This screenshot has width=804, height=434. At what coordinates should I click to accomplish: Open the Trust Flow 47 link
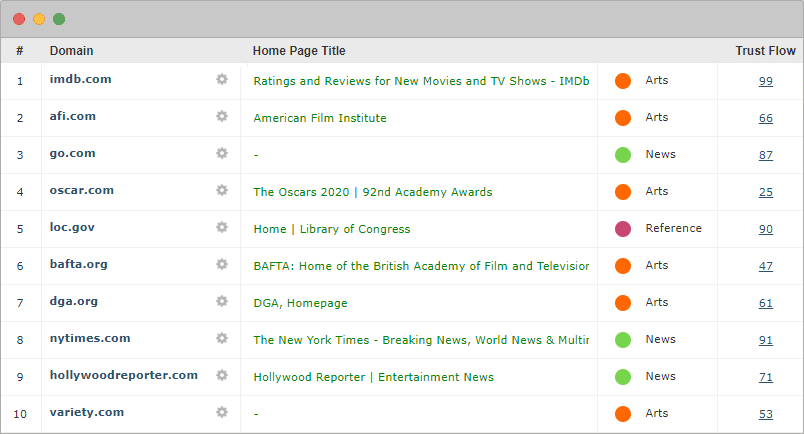(766, 266)
